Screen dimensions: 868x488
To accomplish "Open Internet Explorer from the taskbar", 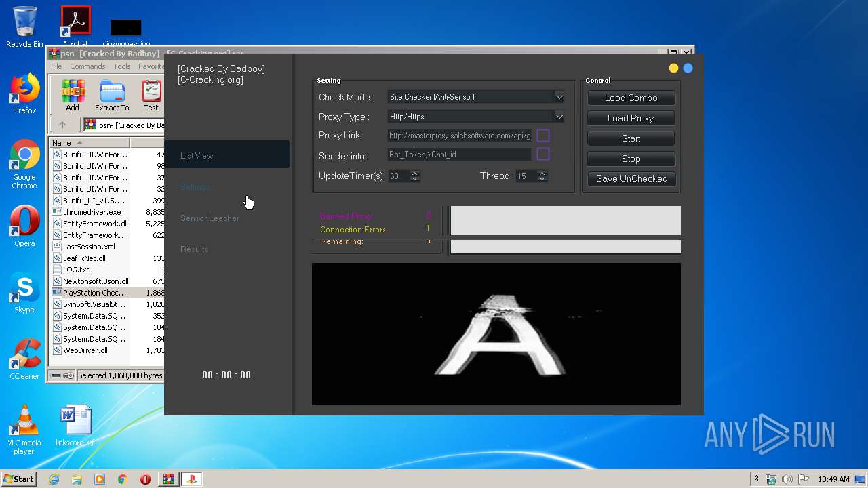I will pos(54,479).
